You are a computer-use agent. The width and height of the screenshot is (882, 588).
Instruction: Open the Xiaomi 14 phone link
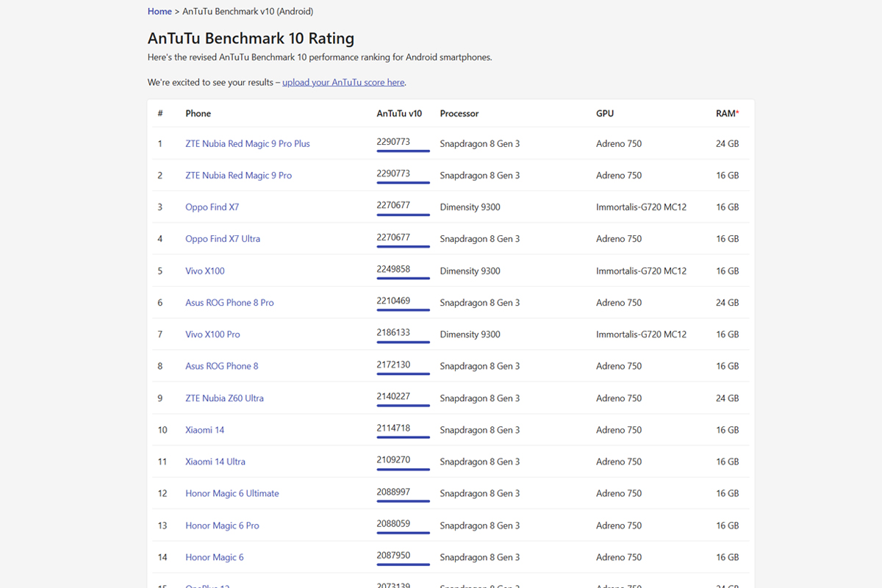point(204,430)
